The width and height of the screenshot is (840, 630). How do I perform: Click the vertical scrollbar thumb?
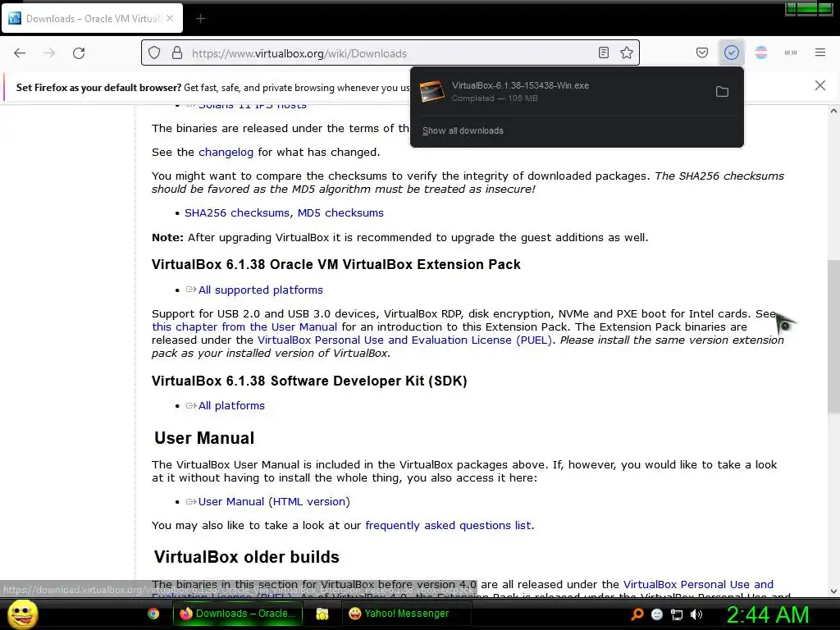(x=833, y=336)
